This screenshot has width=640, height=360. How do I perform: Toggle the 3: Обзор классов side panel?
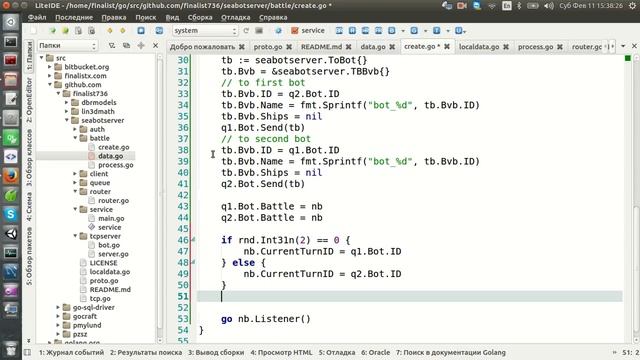29,158
